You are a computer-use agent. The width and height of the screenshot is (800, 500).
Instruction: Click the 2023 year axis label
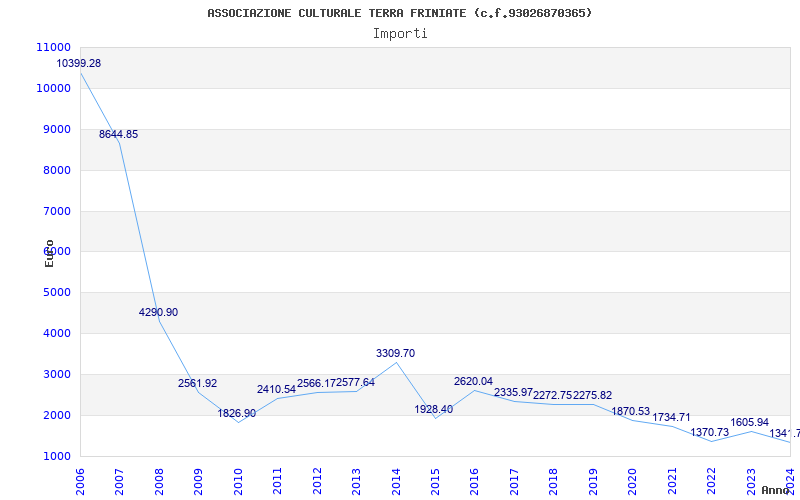751,482
